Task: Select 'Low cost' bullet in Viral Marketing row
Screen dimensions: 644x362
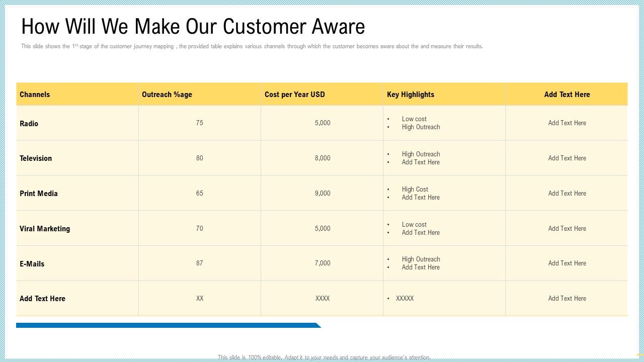Action: (414, 225)
